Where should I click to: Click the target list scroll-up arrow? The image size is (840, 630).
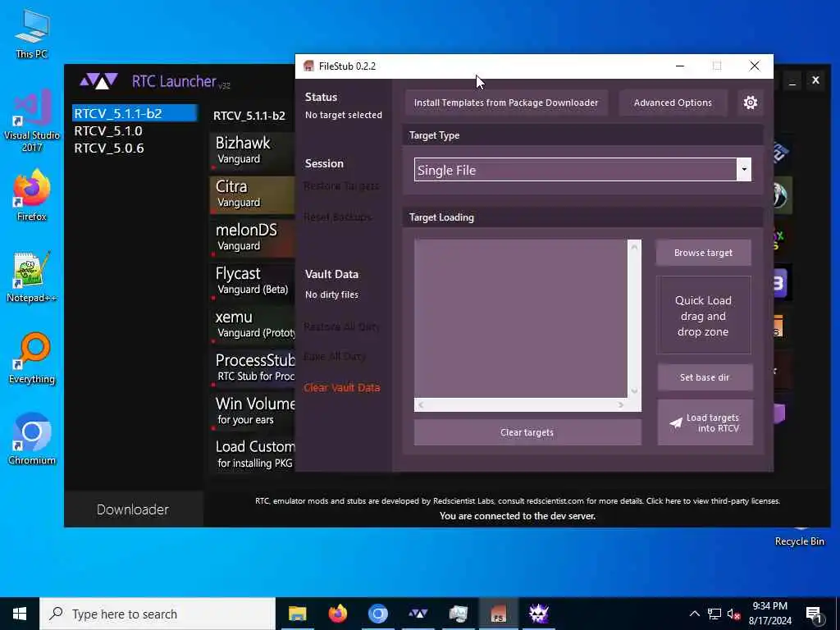point(634,247)
